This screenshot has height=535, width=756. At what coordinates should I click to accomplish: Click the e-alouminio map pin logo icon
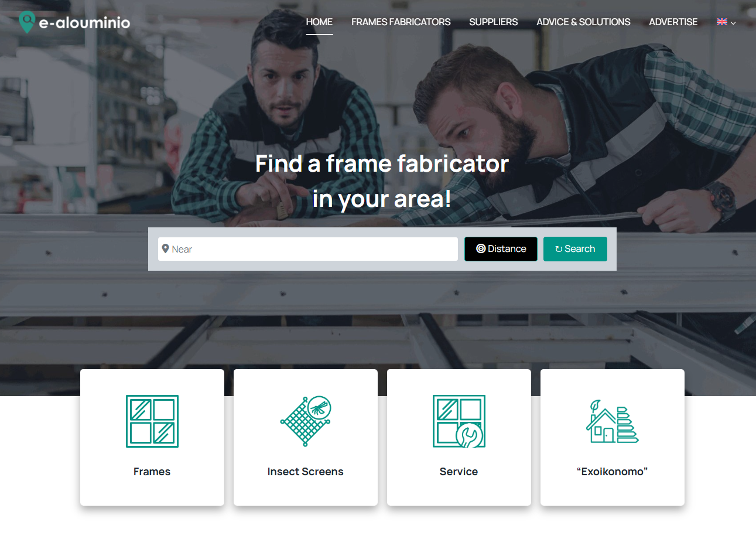coord(27,22)
